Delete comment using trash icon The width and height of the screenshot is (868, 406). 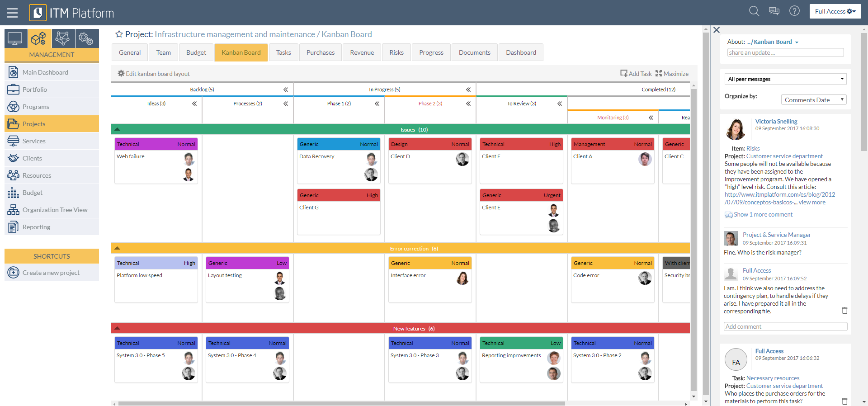pyautogui.click(x=844, y=311)
